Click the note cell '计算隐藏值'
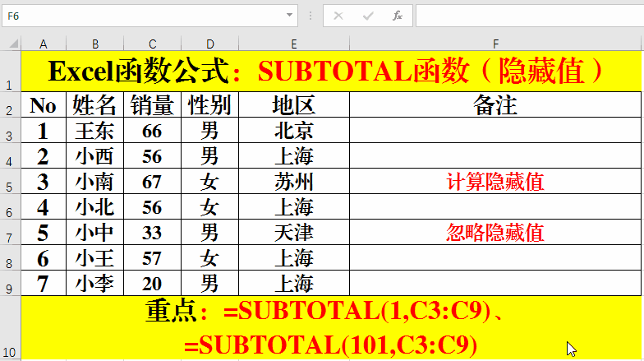This screenshot has height=361, width=644. pos(495,181)
